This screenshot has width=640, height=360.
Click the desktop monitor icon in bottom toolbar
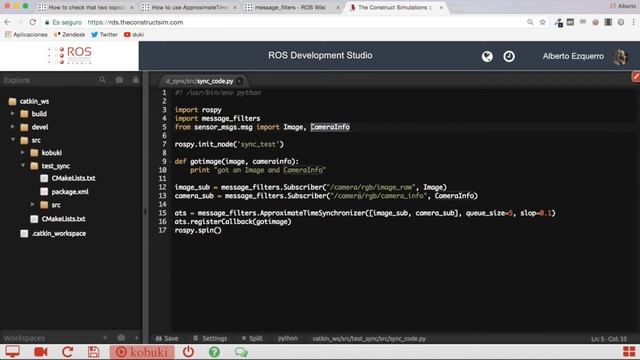coord(12,351)
